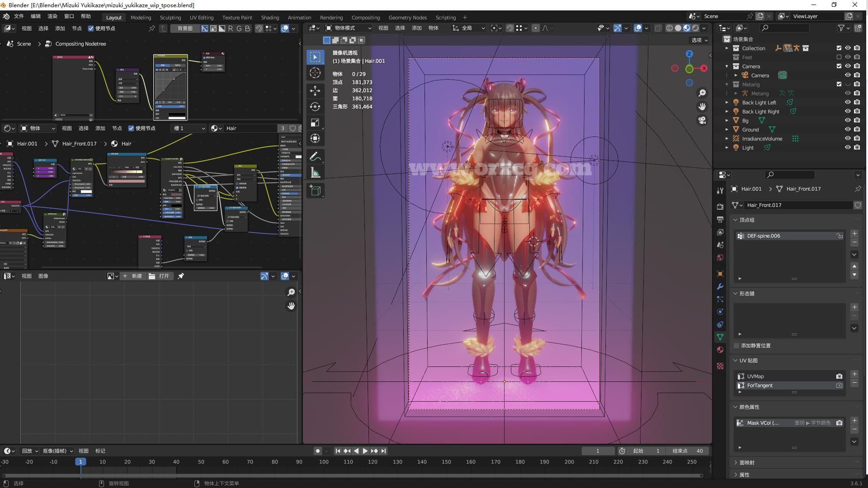868x488 pixels.
Task: Switch to rendered viewport shading
Action: [695, 28]
